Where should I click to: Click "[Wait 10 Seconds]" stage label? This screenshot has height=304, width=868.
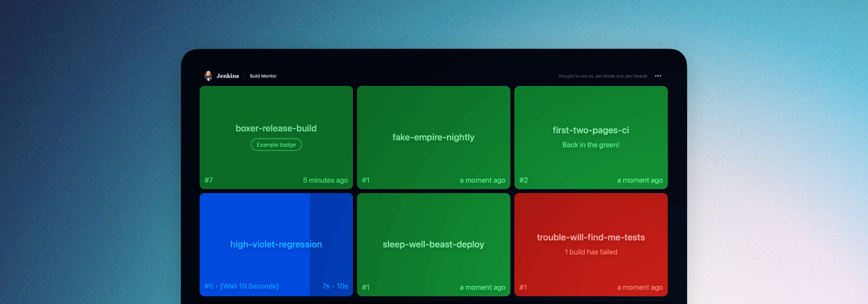(250, 286)
